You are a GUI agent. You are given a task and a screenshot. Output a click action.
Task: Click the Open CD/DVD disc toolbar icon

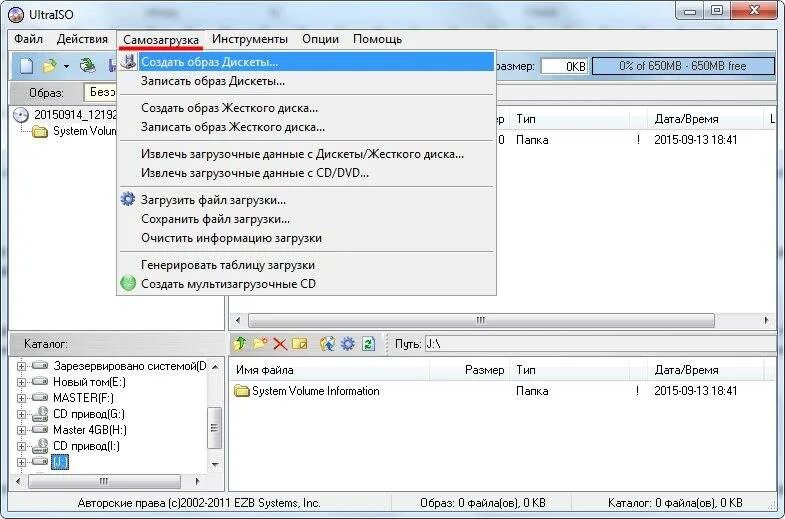88,66
